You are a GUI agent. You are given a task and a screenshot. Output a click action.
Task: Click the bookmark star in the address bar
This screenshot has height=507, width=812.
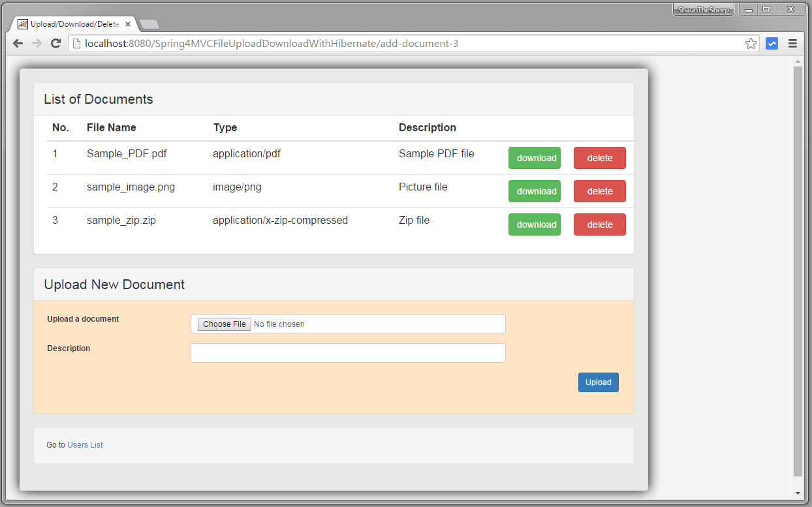coord(751,43)
